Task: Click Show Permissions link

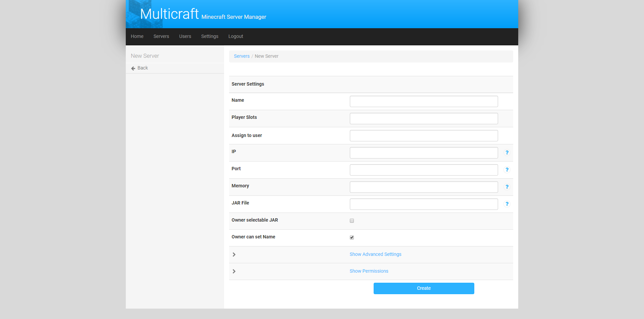Action: coord(369,271)
